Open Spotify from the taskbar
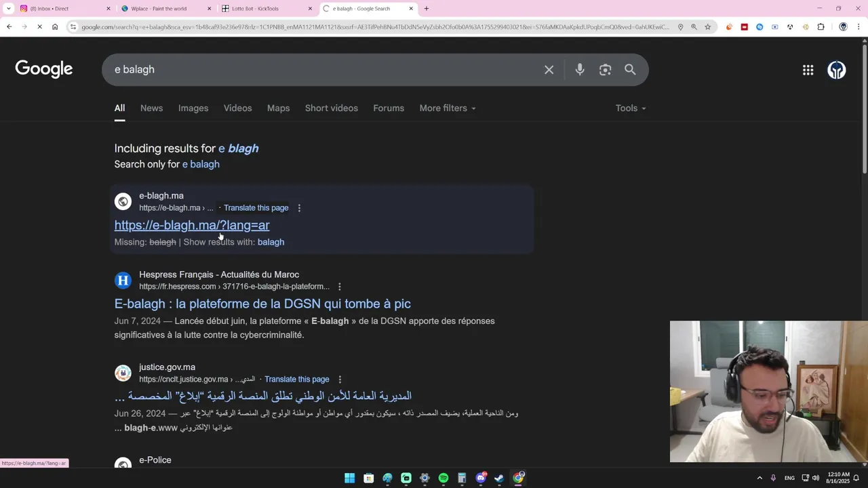 coord(443,478)
